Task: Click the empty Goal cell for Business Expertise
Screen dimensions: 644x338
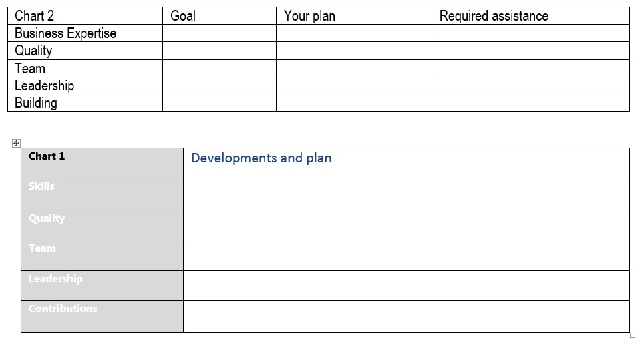Action: [x=219, y=33]
